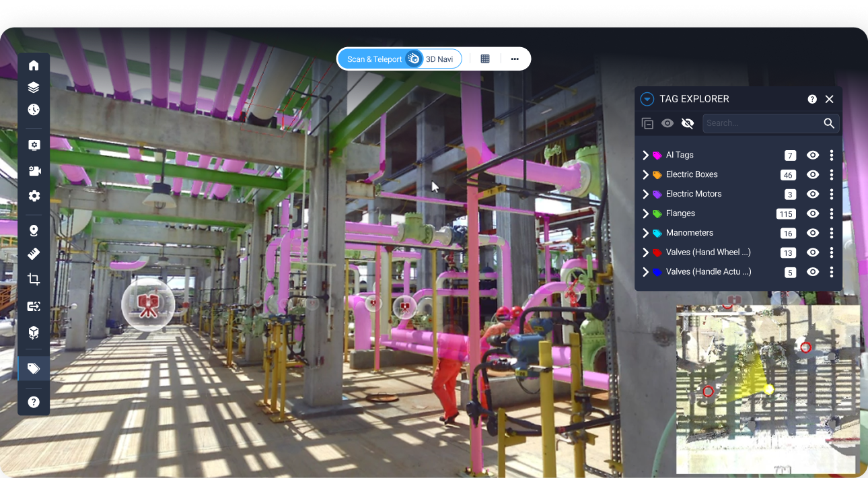The image size is (868, 478).
Task: Select Scan & Teleport mode
Action: [374, 59]
